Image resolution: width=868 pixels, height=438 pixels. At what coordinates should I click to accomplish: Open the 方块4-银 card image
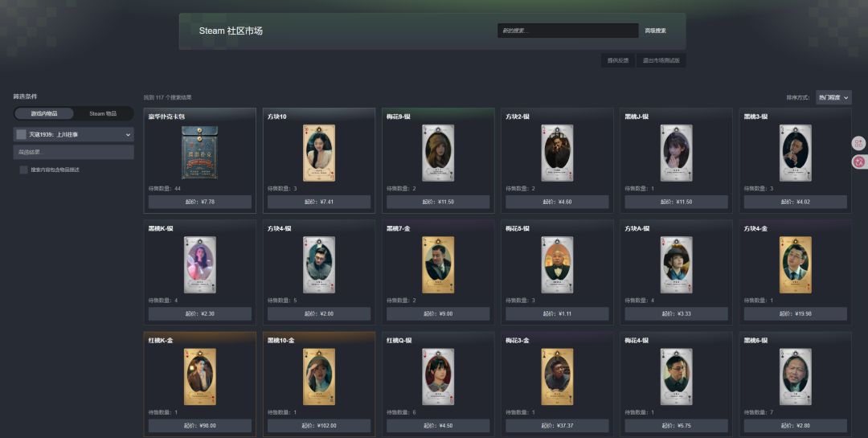coord(319,264)
